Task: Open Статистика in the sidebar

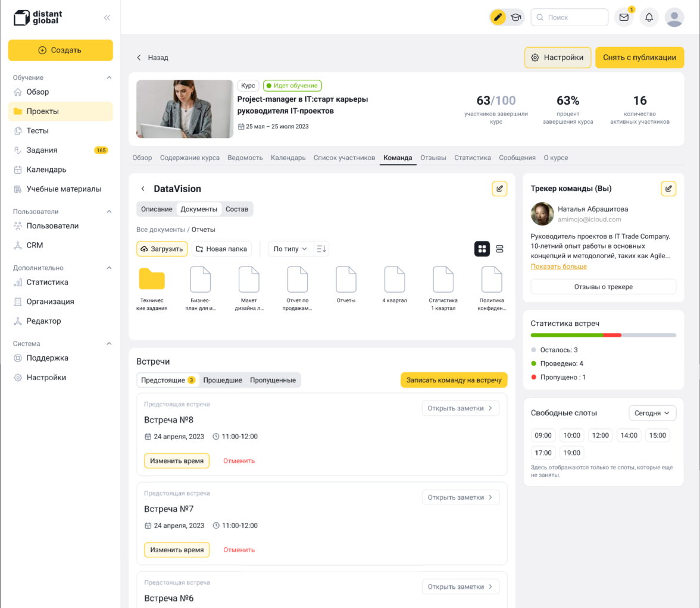Action: click(60, 282)
